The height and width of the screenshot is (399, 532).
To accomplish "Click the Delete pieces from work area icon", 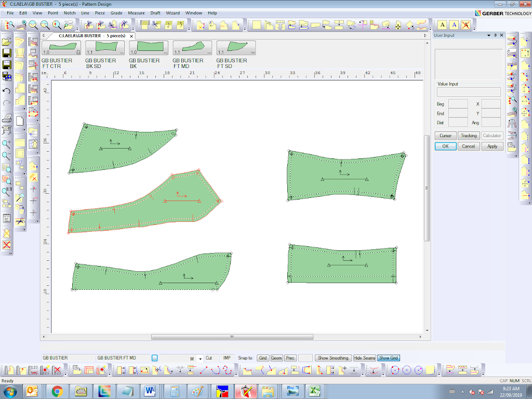I will coord(6,233).
